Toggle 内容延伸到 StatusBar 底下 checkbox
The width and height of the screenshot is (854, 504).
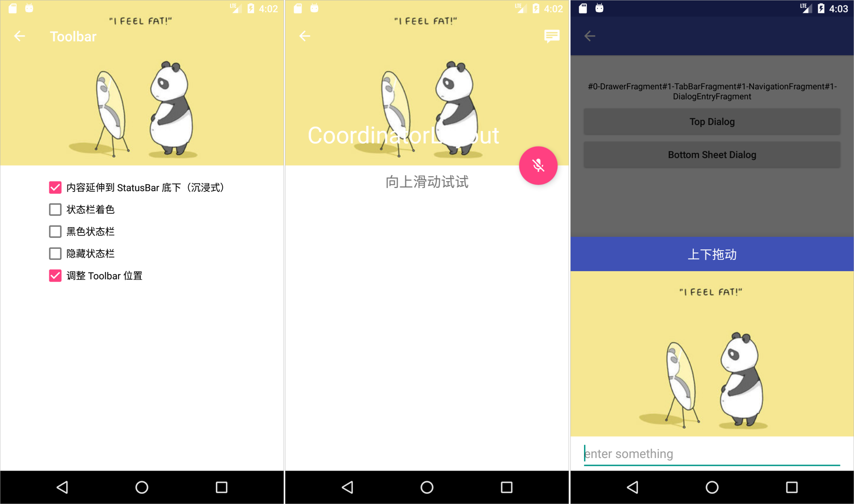pos(54,187)
